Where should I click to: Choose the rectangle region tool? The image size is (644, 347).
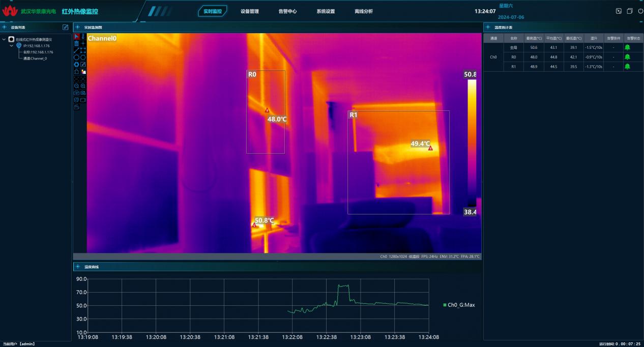(83, 50)
